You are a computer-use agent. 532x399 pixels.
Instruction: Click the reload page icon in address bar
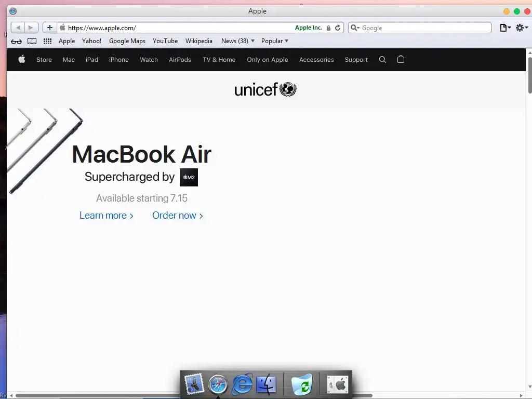[338, 28]
